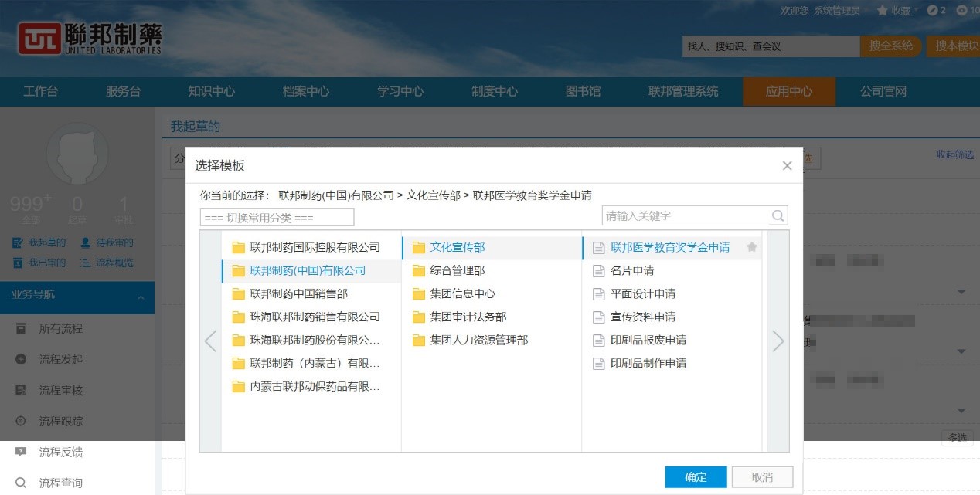Click the 流程跟踪 sidebar icon
Viewport: 980px width, 495px height.
click(x=21, y=422)
